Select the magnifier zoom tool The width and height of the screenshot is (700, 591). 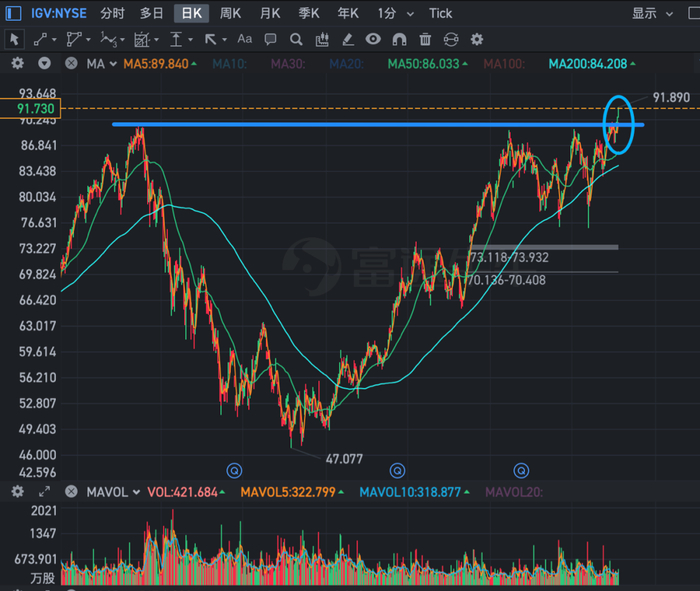(296, 39)
